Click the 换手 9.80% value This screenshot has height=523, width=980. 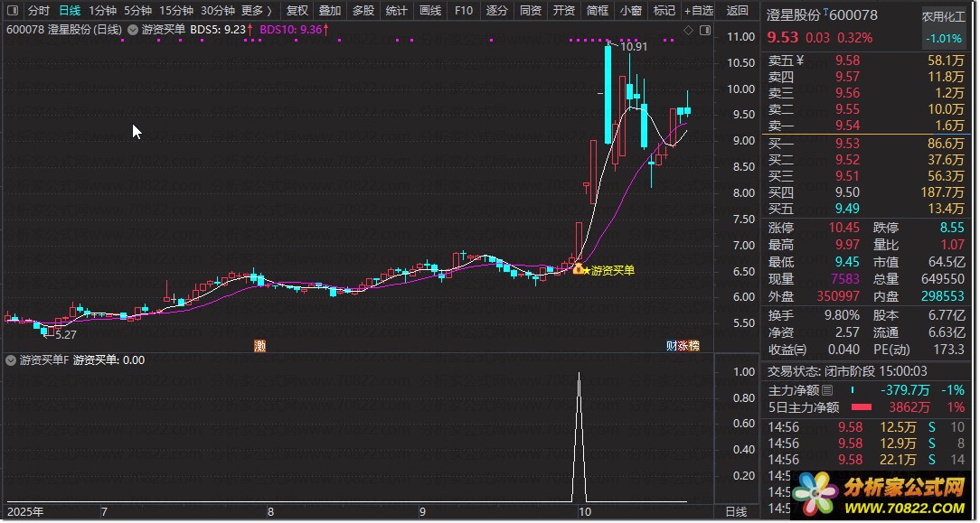click(x=842, y=315)
